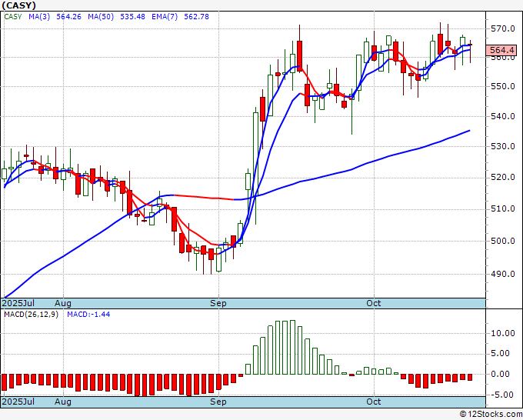Click the -5.00 MACD axis label
This screenshot has width=523, height=420.
[501, 395]
